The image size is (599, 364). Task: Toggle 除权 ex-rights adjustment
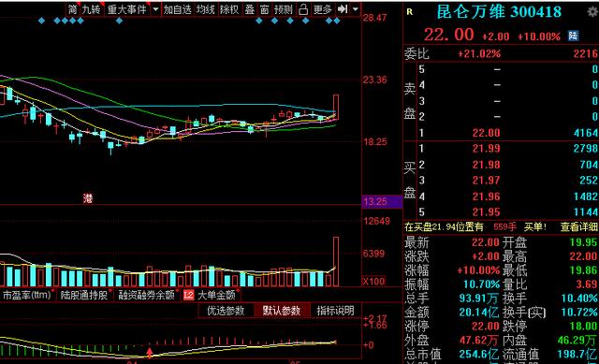coord(229,9)
